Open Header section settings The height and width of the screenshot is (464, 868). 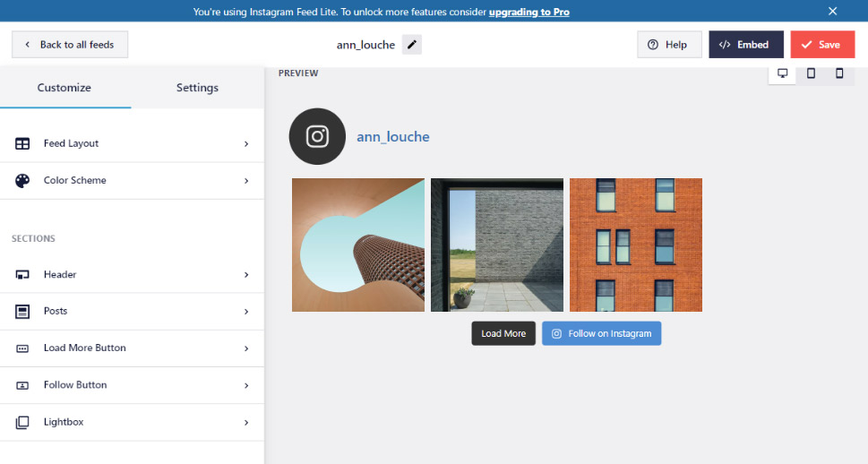tap(132, 275)
